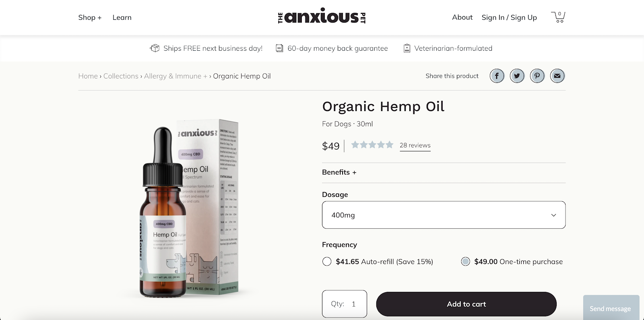Expand the Benefits section
Screen dimensions: 644x320
pyautogui.click(x=339, y=172)
